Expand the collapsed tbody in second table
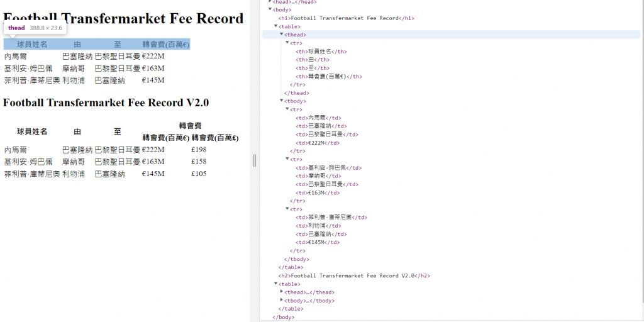 pos(282,300)
